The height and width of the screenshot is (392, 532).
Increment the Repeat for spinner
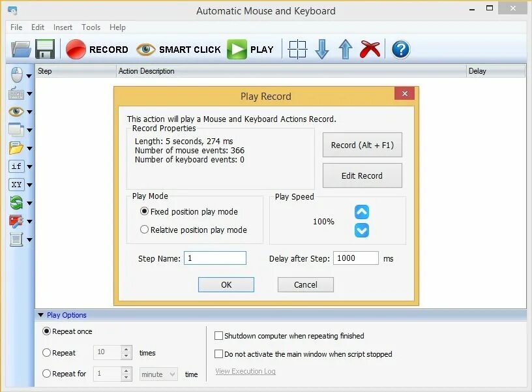click(x=126, y=370)
